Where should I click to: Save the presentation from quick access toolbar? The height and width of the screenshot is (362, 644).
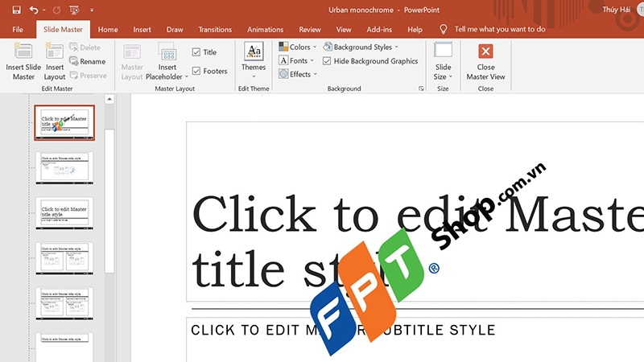coord(16,10)
